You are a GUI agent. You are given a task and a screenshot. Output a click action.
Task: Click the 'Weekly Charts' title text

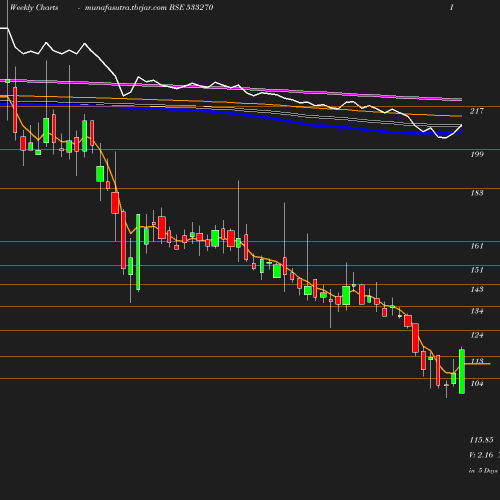34,7
